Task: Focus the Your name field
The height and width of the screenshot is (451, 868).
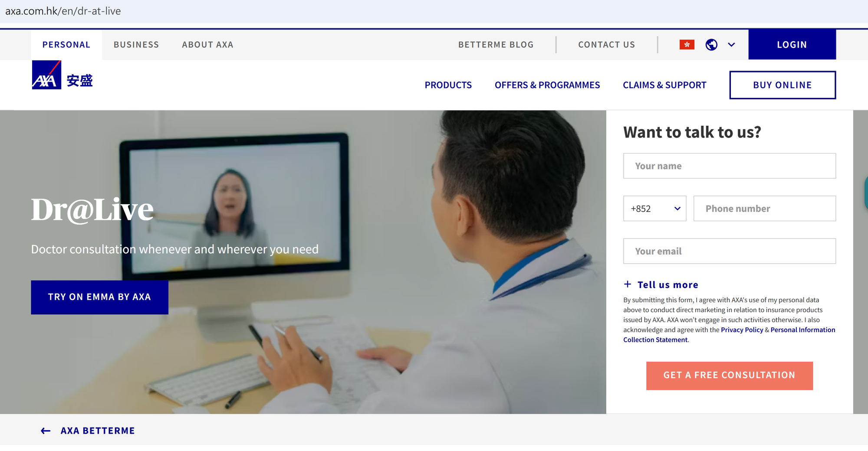Action: (x=729, y=166)
